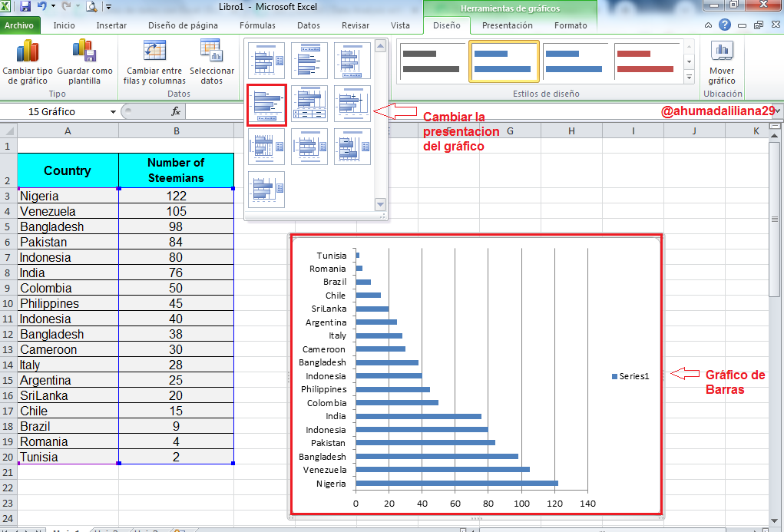Screen dimensions: 784x532
Task: Select cell containing Venezuela
Action: tap(68, 211)
